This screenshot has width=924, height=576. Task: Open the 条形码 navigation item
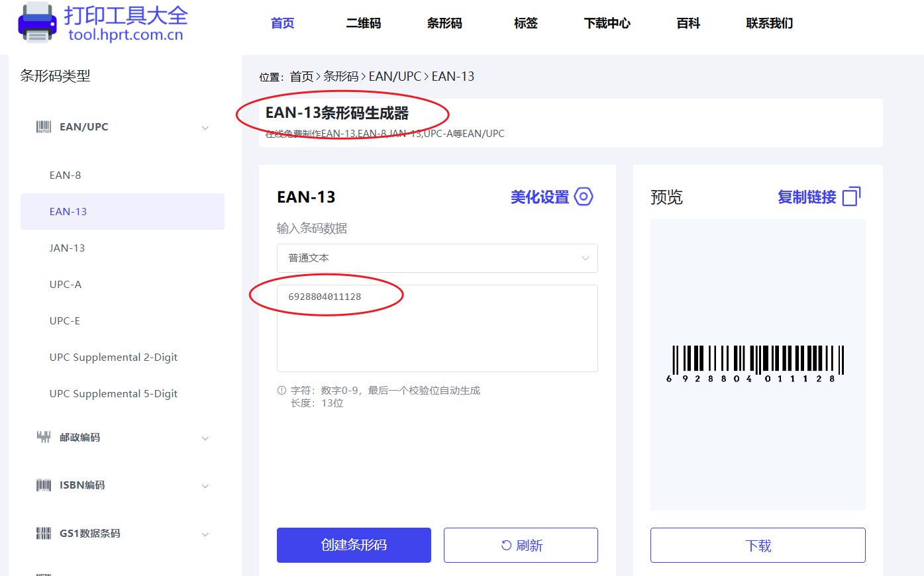[444, 23]
